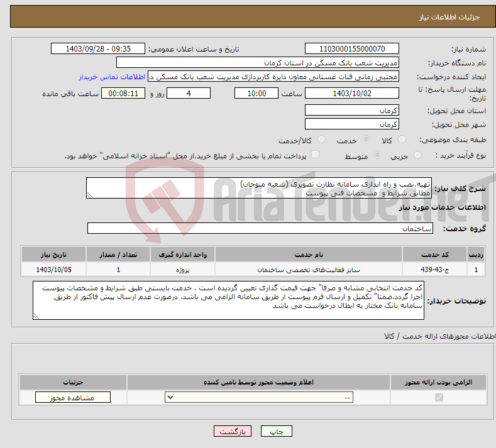Open the license status dropdown
496x448 pixels.
[x=259, y=397]
